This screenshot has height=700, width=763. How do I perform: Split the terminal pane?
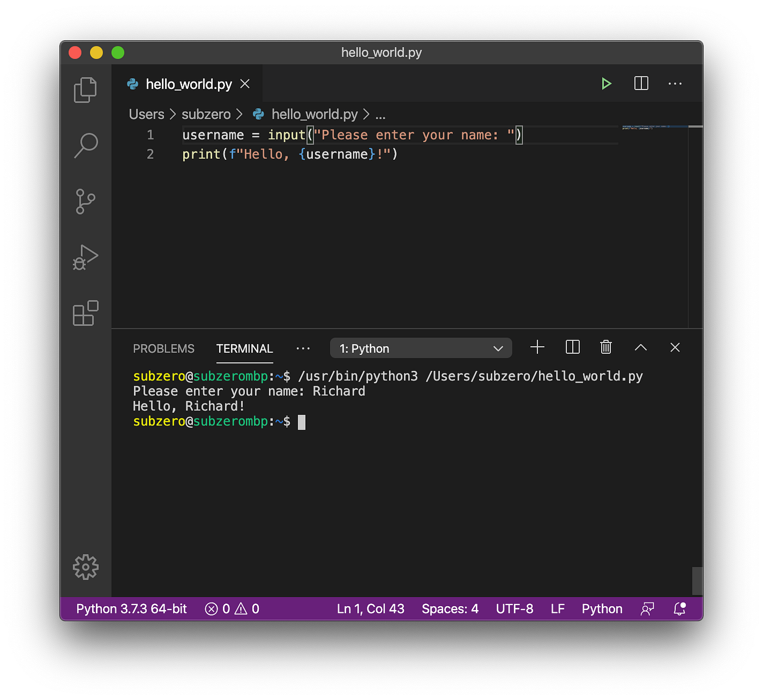(x=572, y=347)
